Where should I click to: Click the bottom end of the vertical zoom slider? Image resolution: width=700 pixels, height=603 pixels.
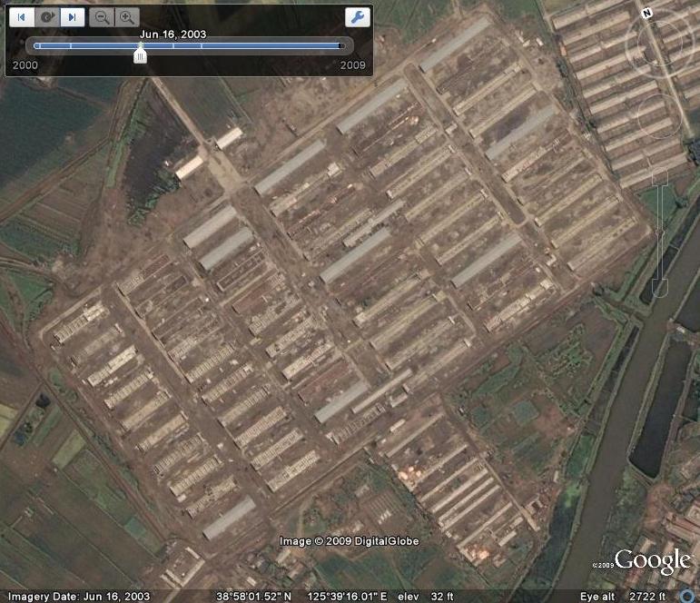pyautogui.click(x=659, y=287)
